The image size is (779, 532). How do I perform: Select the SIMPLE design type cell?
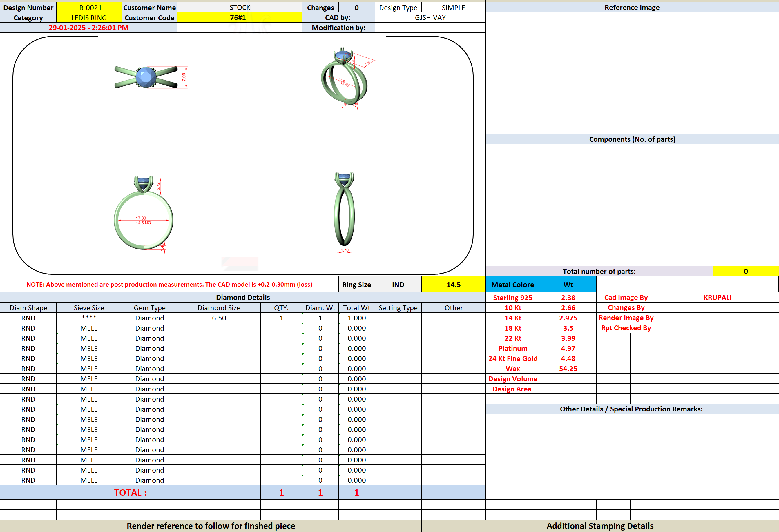pyautogui.click(x=453, y=7)
